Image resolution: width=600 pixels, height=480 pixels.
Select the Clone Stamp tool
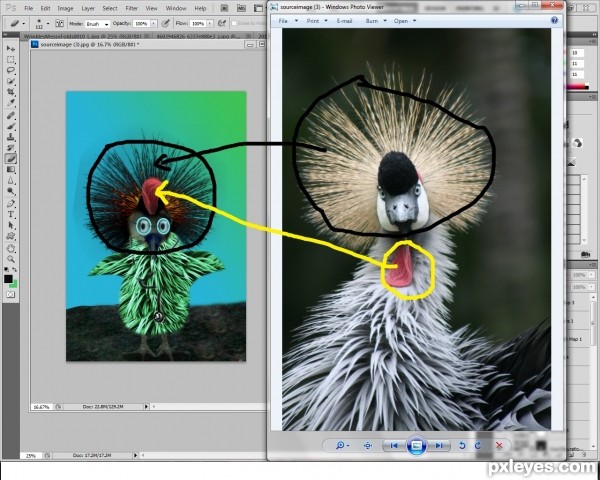[x=11, y=137]
